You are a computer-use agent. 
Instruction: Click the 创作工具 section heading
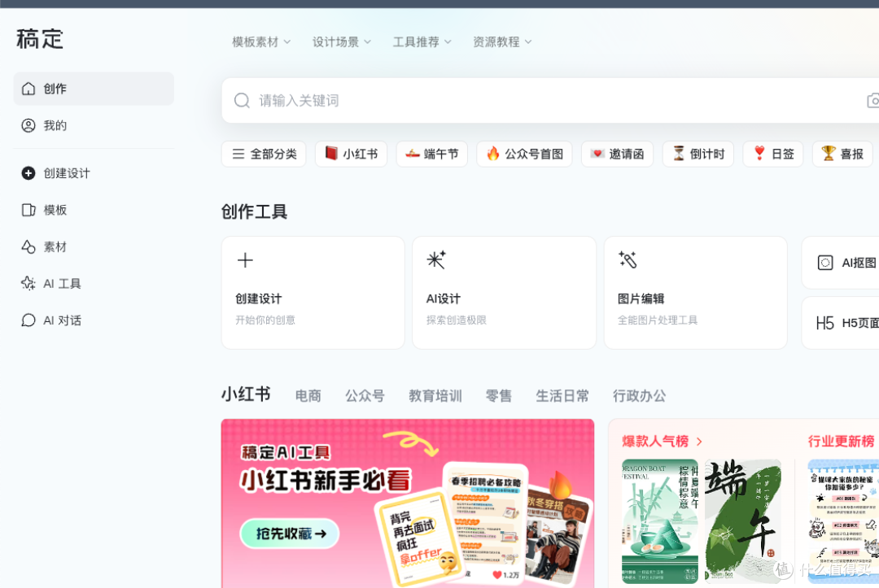tap(254, 211)
